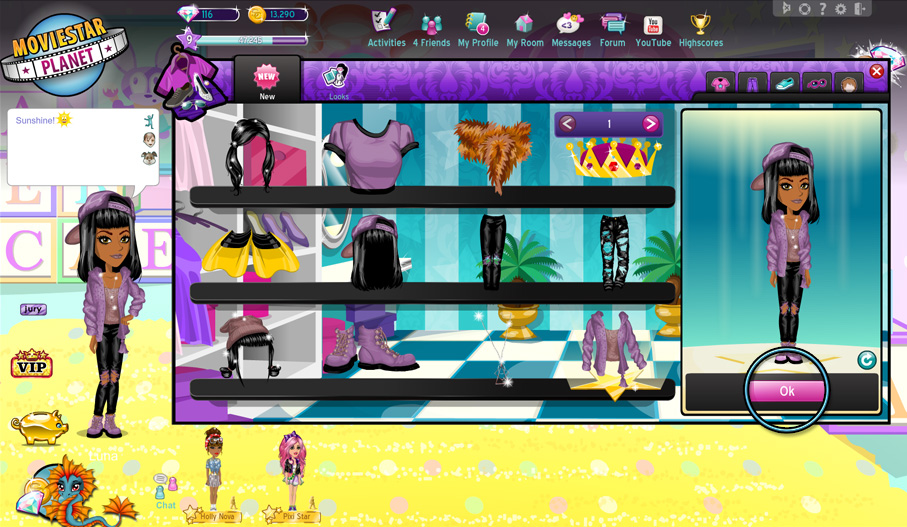
Task: Open the accessories category with pink glasses
Action: pos(816,84)
